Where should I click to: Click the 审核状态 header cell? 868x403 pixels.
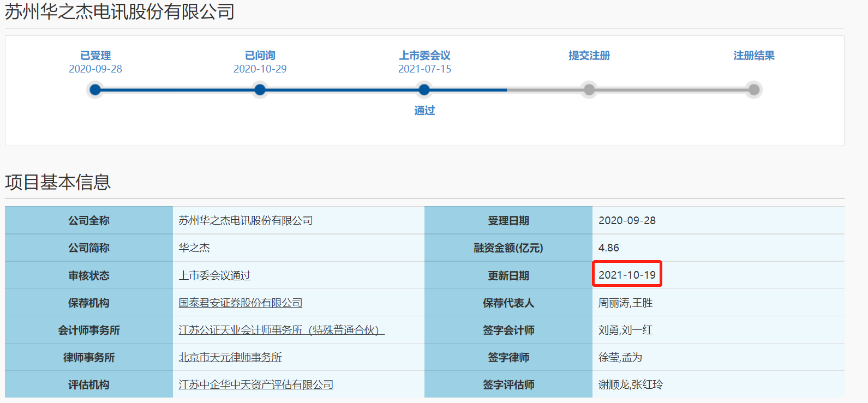click(x=89, y=275)
